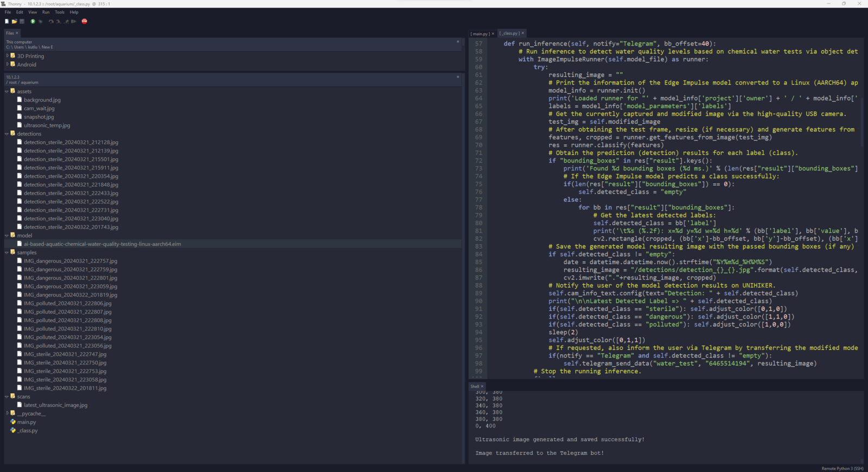
Task: Collapse the samples folder
Action: 7,253
